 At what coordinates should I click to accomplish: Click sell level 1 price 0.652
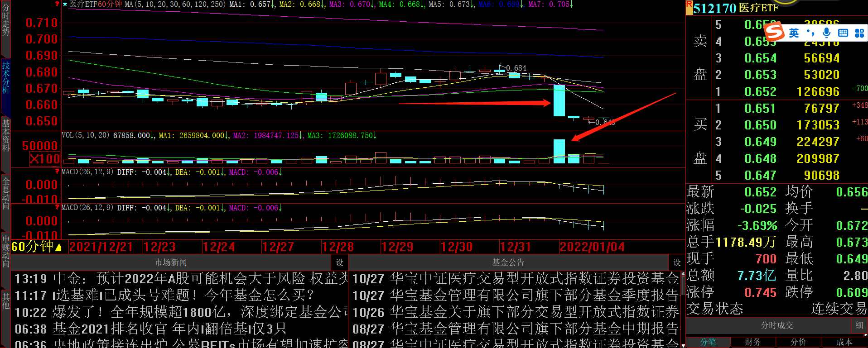click(761, 92)
